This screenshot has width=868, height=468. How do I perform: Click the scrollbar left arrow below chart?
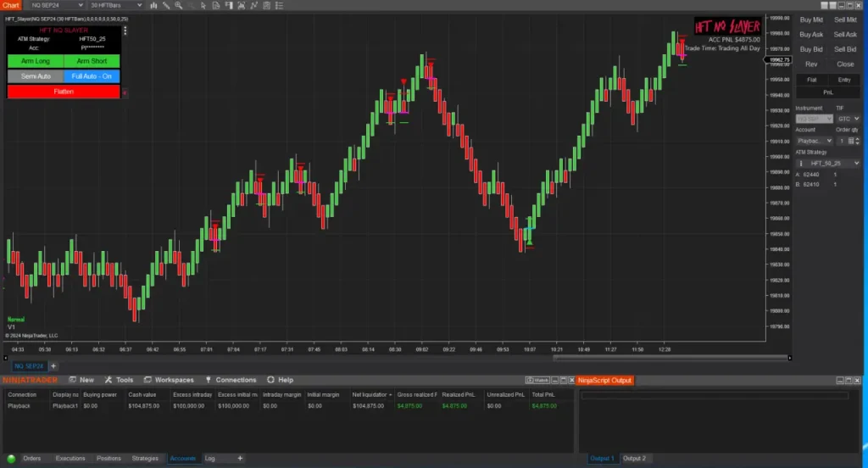pyautogui.click(x=6, y=358)
